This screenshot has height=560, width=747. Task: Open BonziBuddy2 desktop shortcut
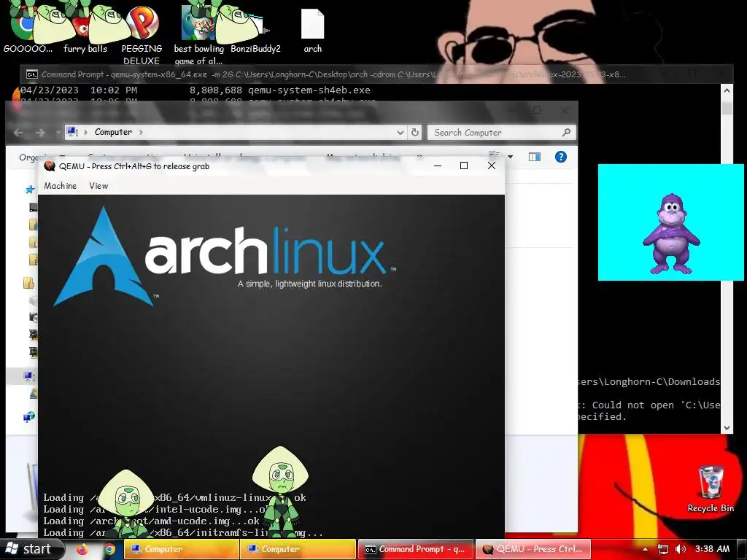pos(255,31)
